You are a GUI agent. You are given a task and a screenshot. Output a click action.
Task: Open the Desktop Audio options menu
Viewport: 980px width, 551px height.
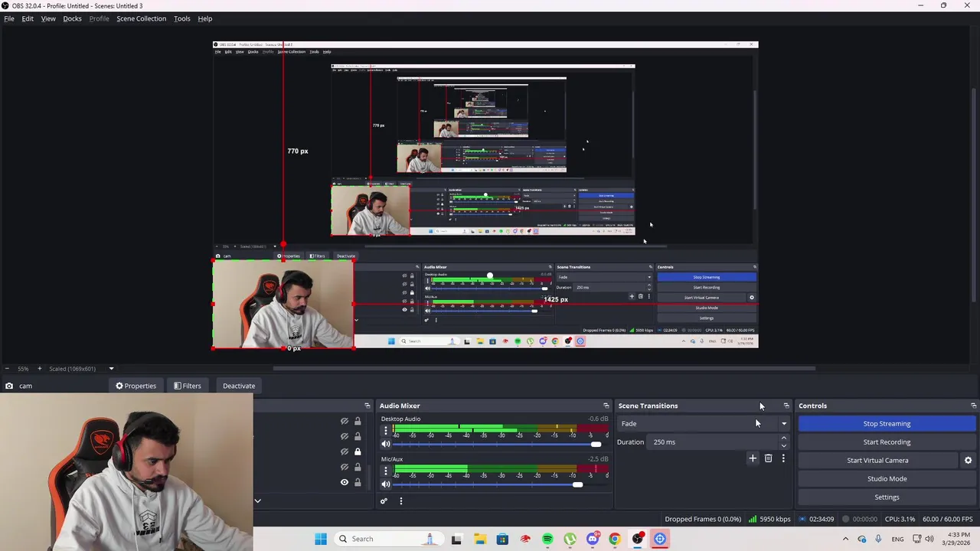tap(386, 431)
